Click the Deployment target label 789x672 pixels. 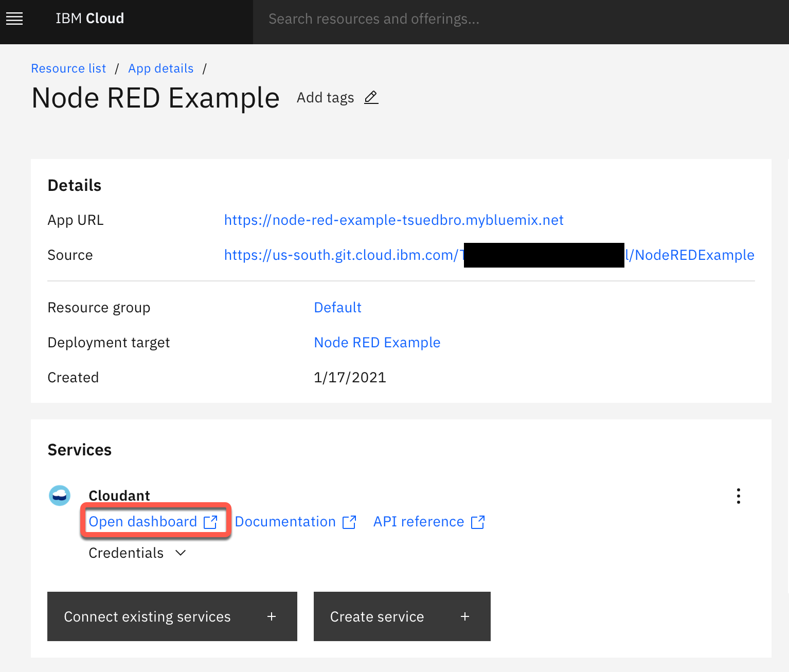(109, 343)
